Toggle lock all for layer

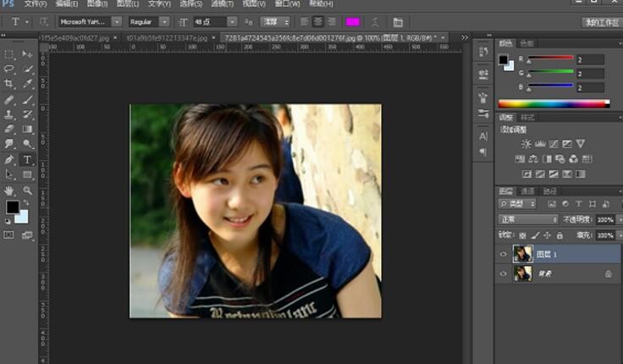point(560,235)
